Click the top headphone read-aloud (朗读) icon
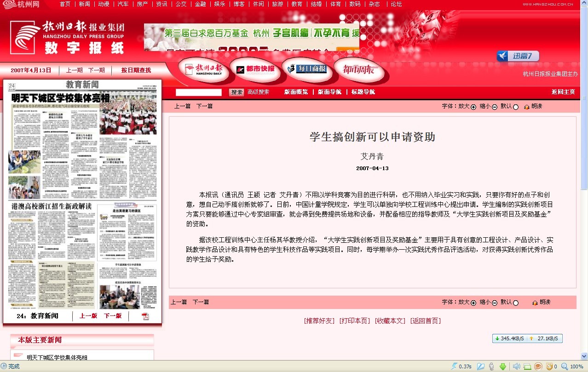The image size is (588, 372). [x=527, y=107]
